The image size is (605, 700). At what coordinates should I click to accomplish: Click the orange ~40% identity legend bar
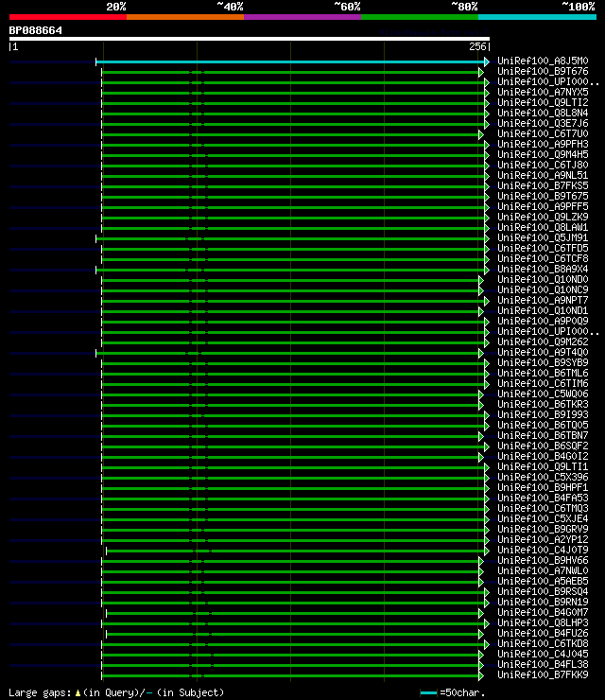pyautogui.click(x=185, y=17)
